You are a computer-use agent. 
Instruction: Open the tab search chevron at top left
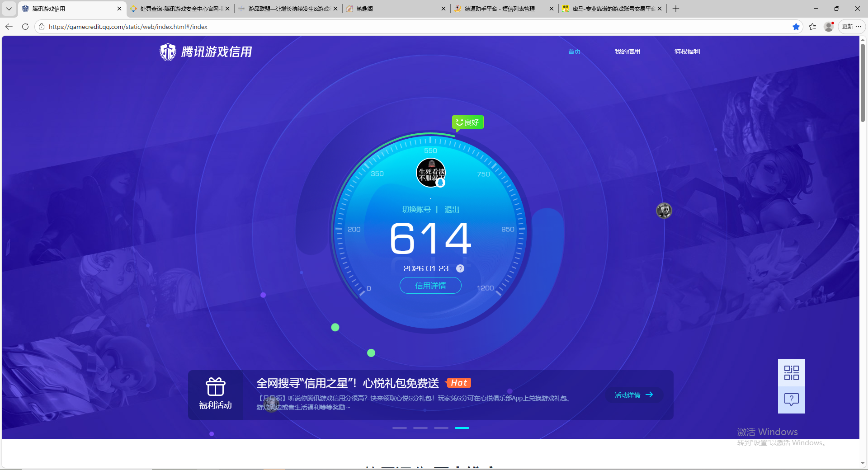pyautogui.click(x=9, y=9)
